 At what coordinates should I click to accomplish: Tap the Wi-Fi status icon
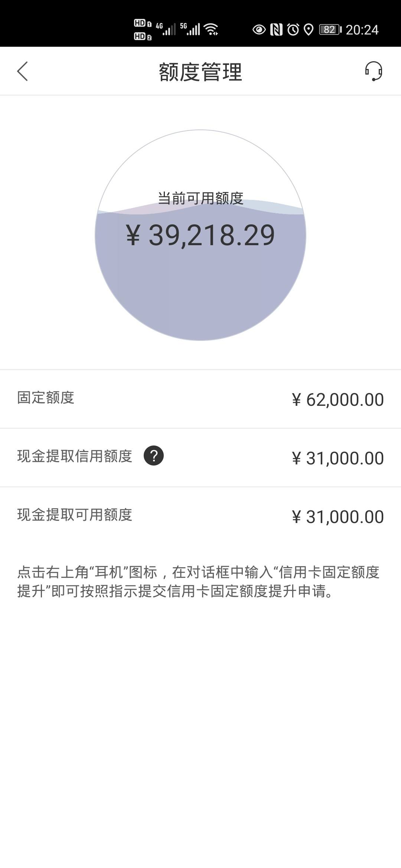point(211,29)
